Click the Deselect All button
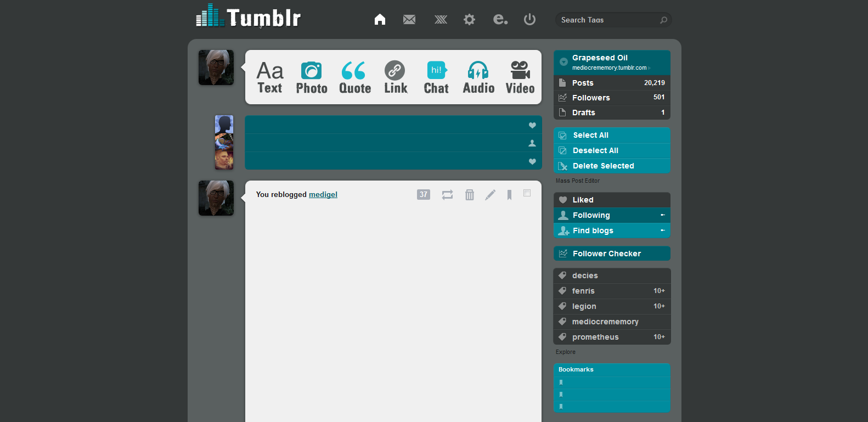The width and height of the screenshot is (868, 422). (x=612, y=150)
